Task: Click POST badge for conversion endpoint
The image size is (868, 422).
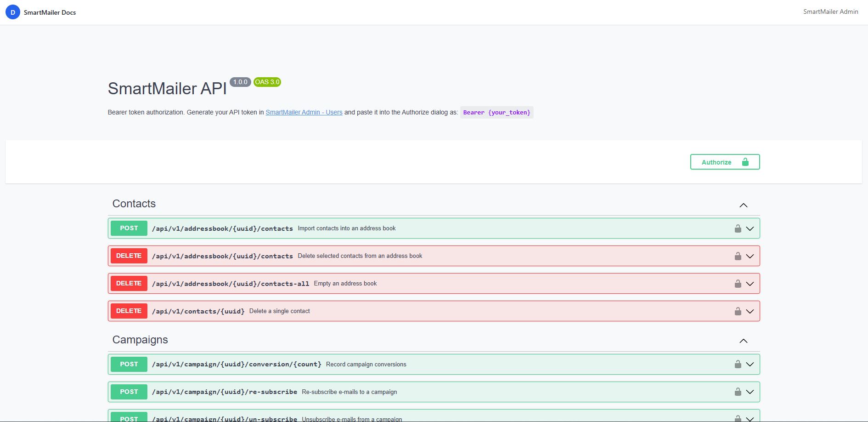Action: (129, 364)
